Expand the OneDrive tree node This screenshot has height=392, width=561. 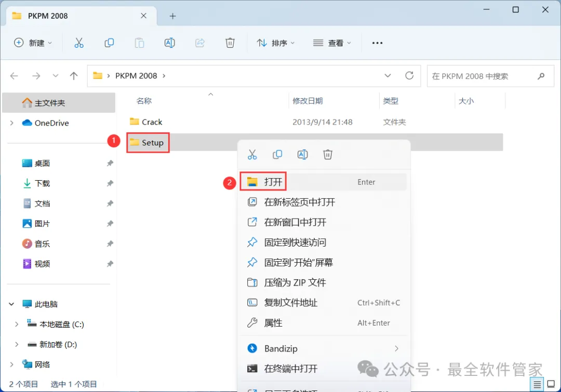[x=12, y=123]
